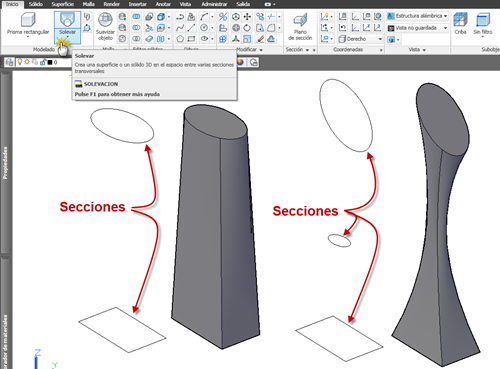Select the Arc draw tool

(x=204, y=17)
